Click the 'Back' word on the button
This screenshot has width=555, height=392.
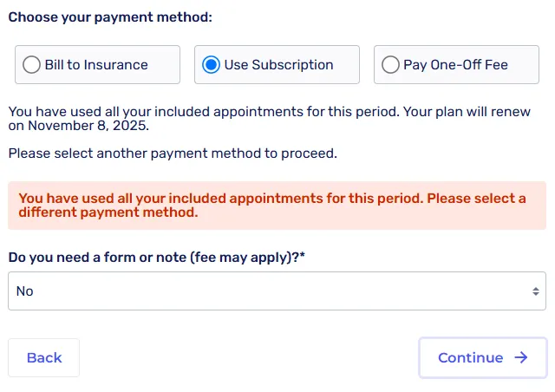[44, 358]
